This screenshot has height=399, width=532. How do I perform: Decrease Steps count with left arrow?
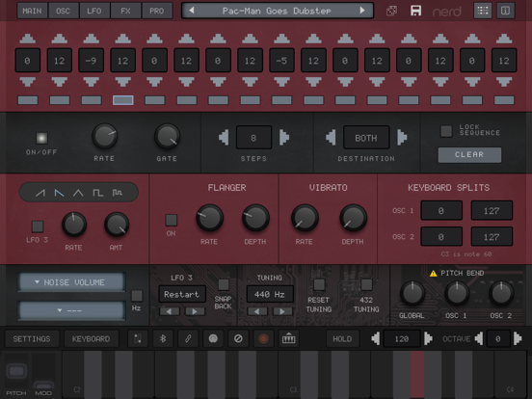224,138
